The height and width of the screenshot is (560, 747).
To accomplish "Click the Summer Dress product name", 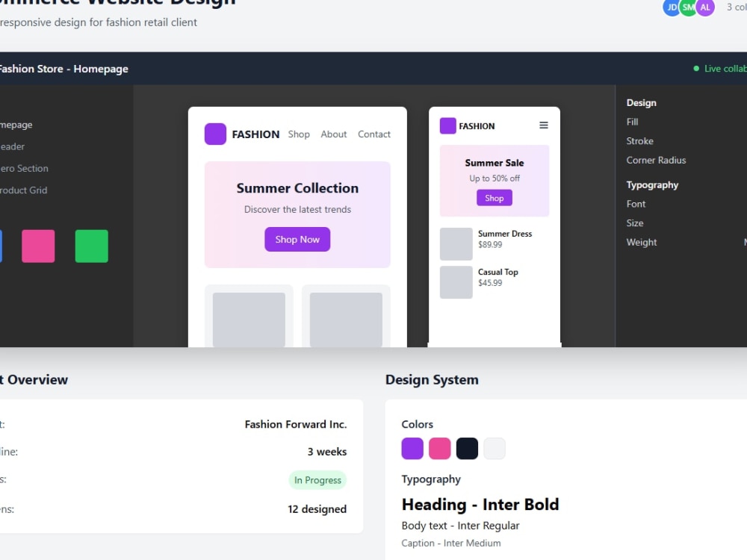I will 505,234.
